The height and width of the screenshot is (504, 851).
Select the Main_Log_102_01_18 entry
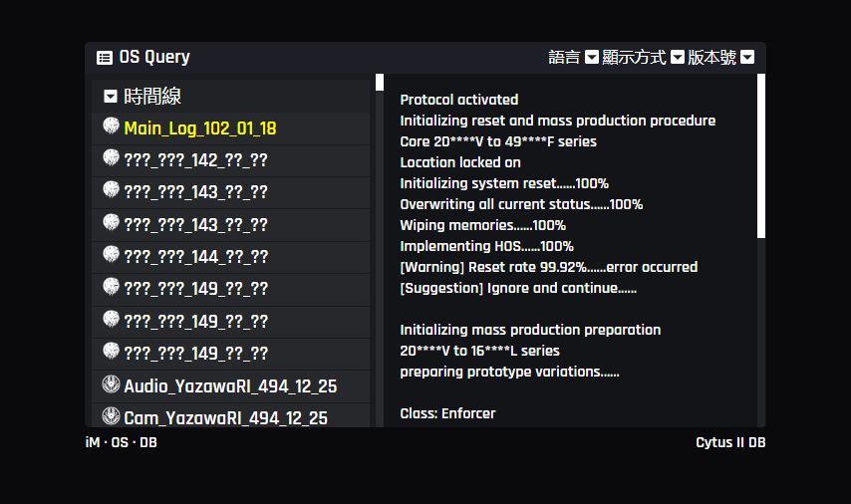pyautogui.click(x=200, y=128)
